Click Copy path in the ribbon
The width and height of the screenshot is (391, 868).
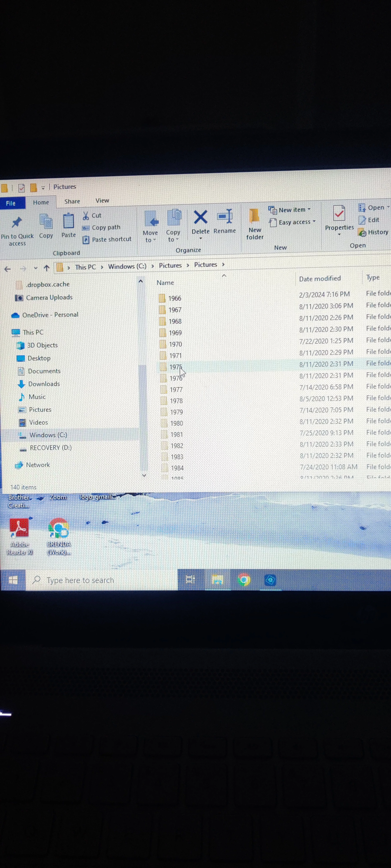[x=101, y=227]
